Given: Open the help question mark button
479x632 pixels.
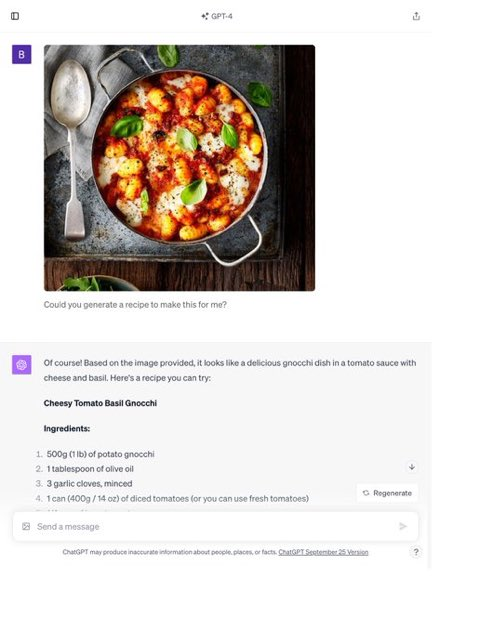Looking at the screenshot, I should [416, 552].
